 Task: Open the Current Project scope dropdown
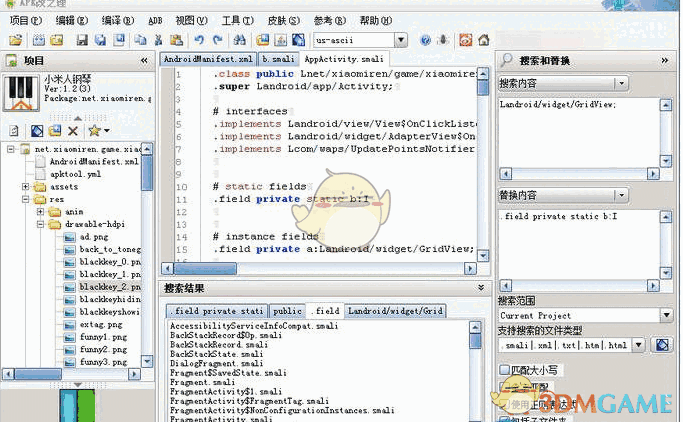(666, 315)
